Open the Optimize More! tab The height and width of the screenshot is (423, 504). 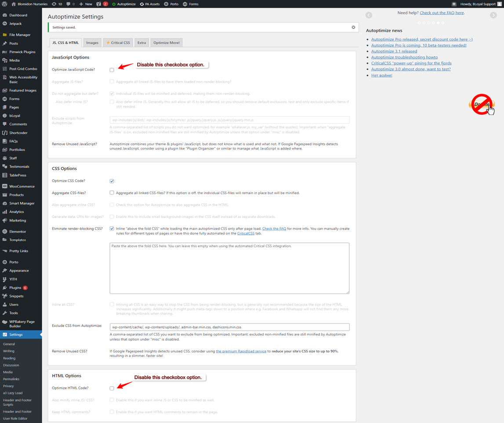[167, 43]
